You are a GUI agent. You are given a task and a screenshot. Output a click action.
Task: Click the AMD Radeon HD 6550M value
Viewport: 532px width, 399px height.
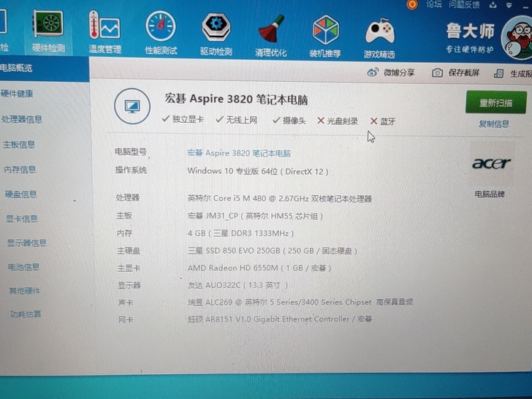[x=259, y=268]
